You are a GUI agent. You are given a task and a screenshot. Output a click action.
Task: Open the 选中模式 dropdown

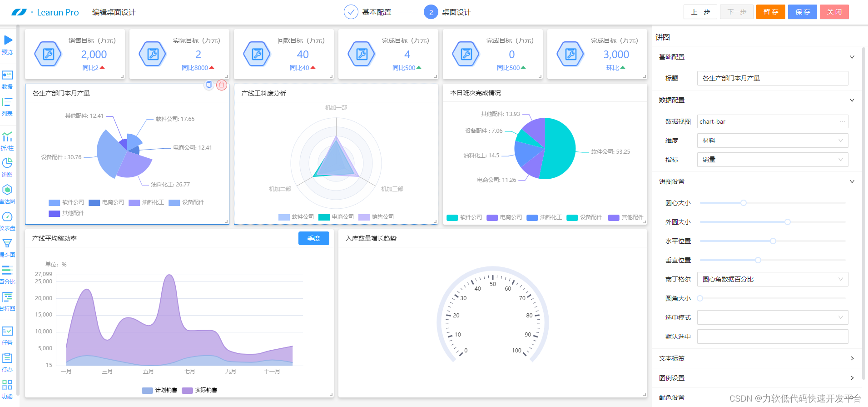point(773,317)
